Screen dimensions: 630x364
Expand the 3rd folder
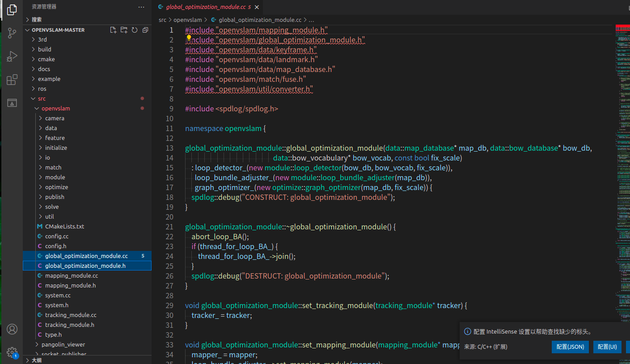(x=42, y=39)
